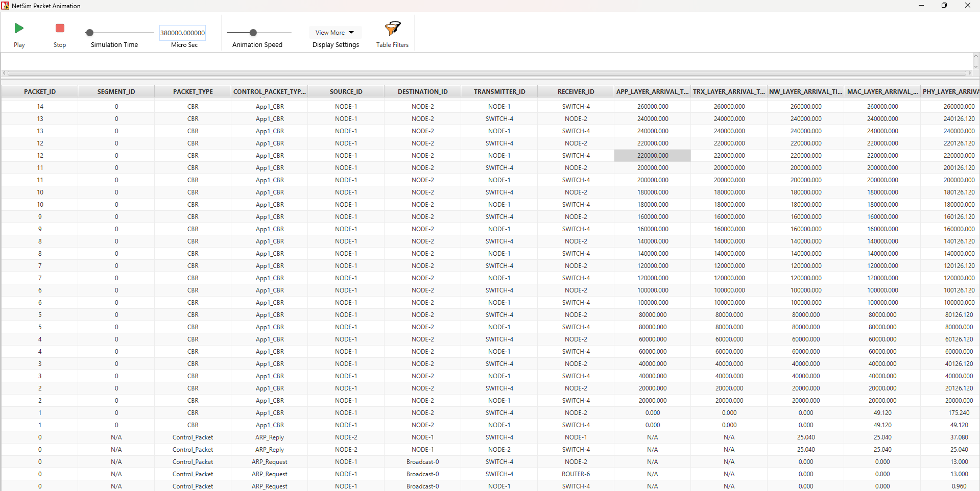Click the DESTINATION_ID column header
The width and height of the screenshot is (980, 491).
[x=423, y=91]
